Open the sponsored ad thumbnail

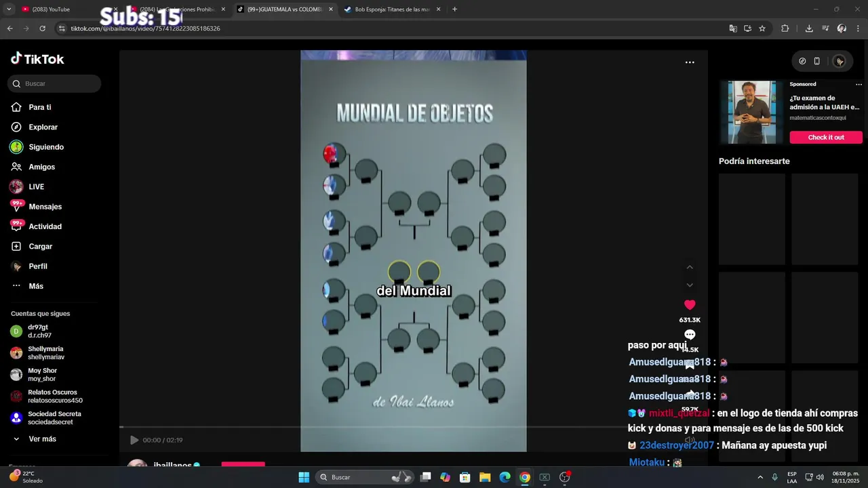(x=752, y=112)
